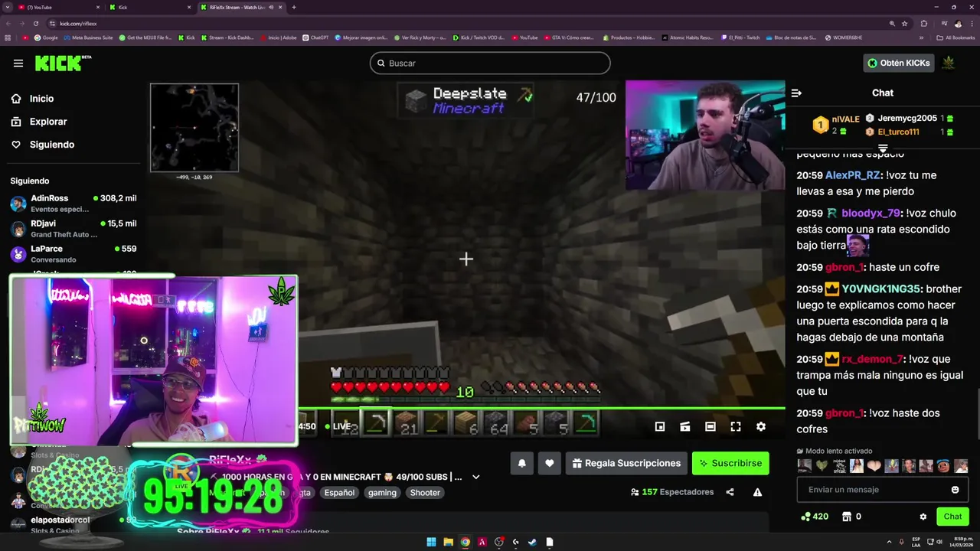This screenshot has height=551, width=980.
Task: Open the emoji picker in message box
Action: coord(955,490)
